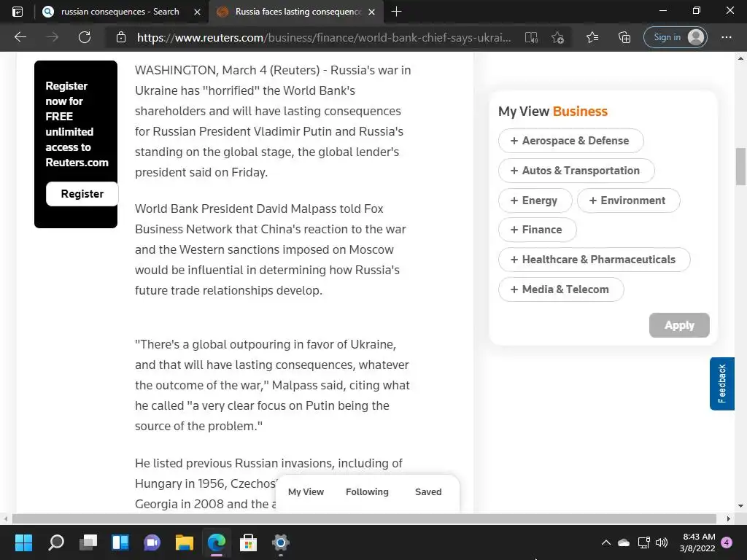Open File Explorer from taskbar
Viewport: 747px width, 560px height.
pyautogui.click(x=185, y=542)
